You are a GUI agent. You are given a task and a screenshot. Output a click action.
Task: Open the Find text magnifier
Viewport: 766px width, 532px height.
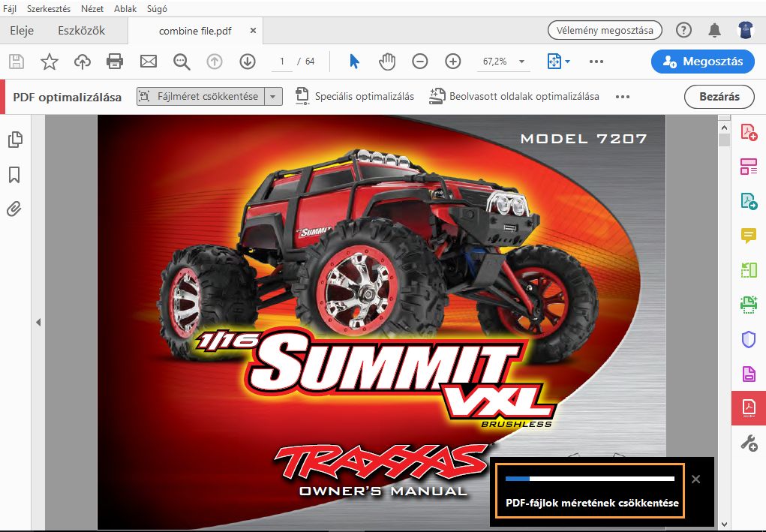pyautogui.click(x=182, y=62)
